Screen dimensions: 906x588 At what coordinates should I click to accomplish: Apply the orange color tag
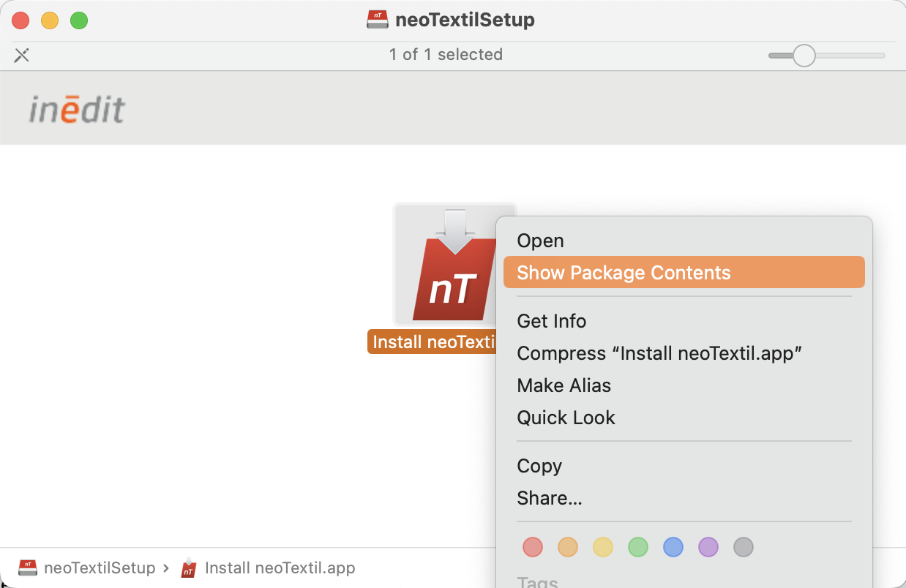pyautogui.click(x=568, y=547)
